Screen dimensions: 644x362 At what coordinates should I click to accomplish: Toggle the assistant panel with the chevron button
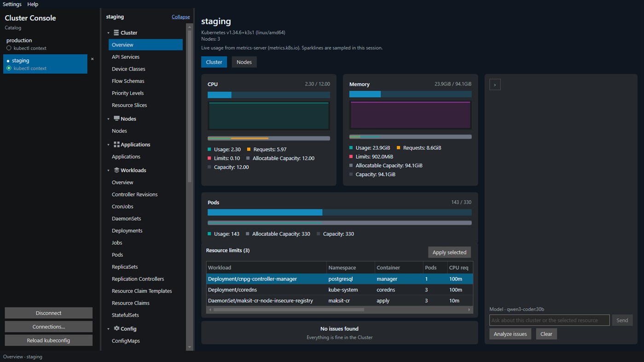(495, 85)
